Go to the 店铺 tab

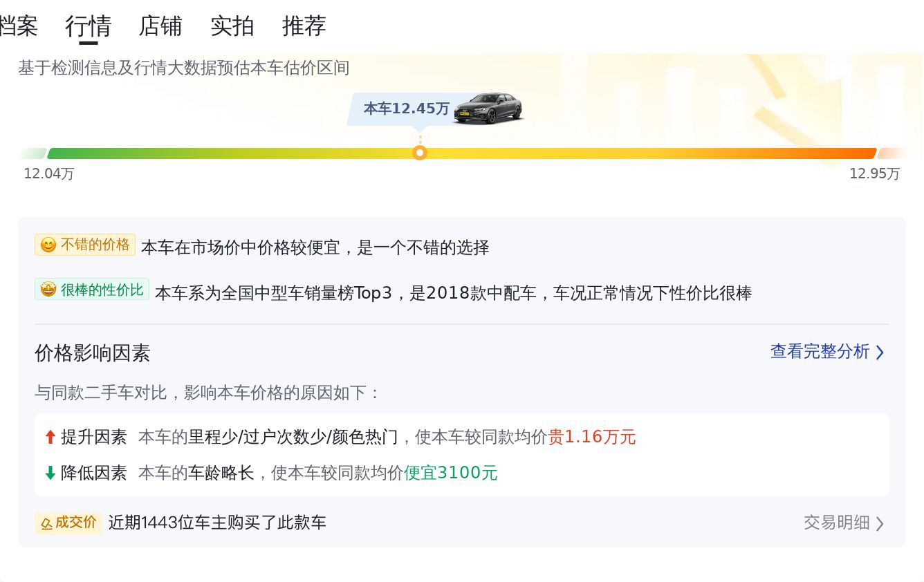[x=160, y=26]
